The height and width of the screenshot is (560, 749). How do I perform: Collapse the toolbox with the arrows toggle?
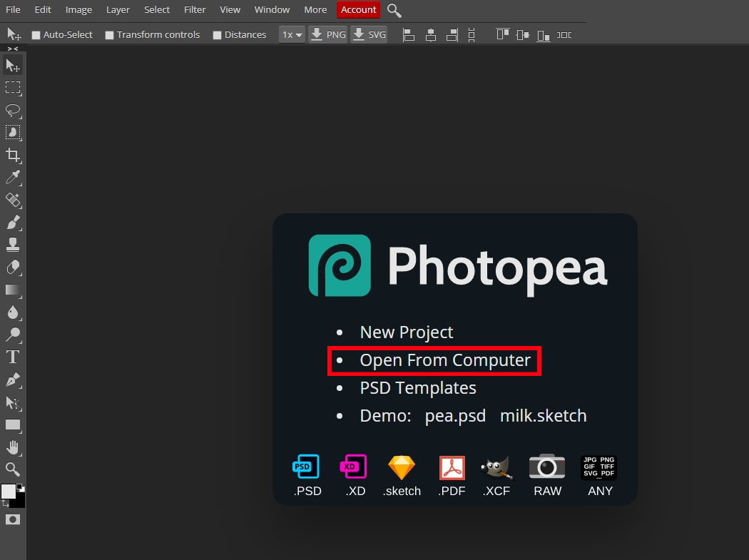coord(13,49)
